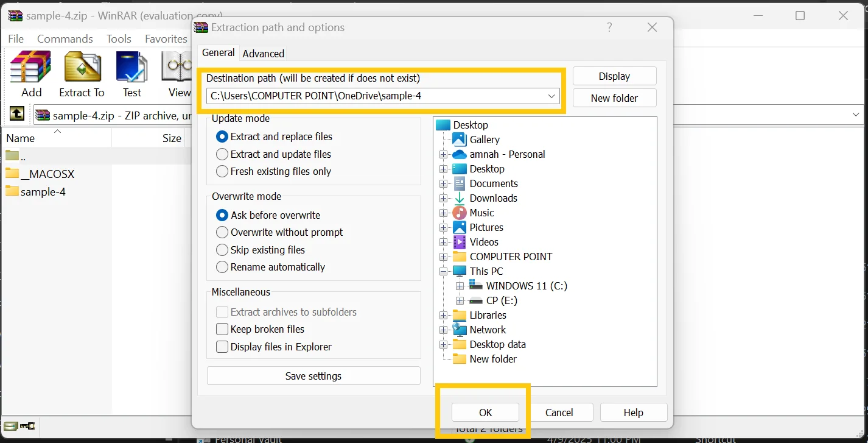The height and width of the screenshot is (443, 868).
Task: Expand the WINDOWS 11 (C:) node
Action: click(460, 286)
